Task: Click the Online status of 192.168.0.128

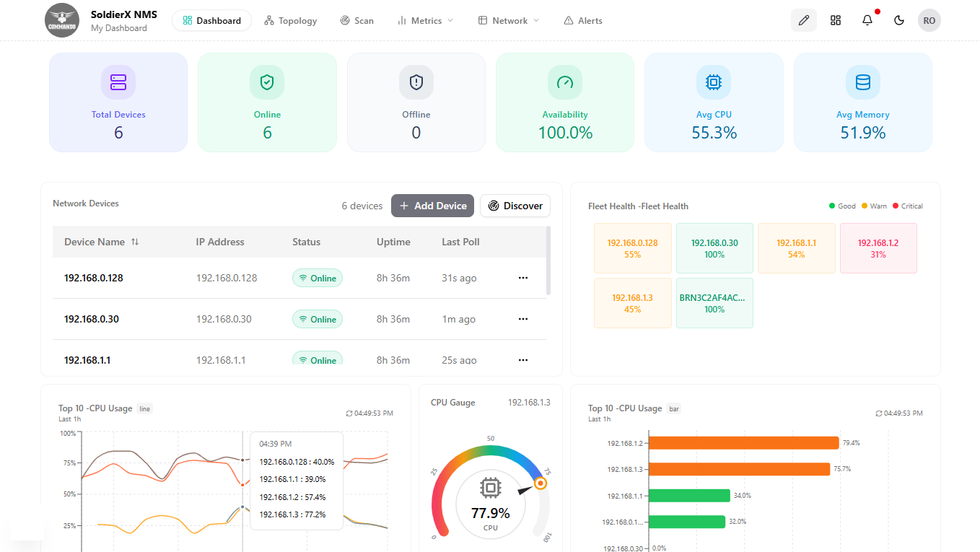Action: [x=318, y=278]
